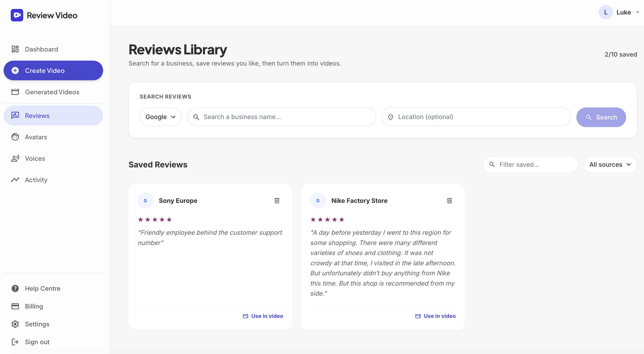The image size is (644, 354).
Task: Click the Search button
Action: click(x=601, y=117)
